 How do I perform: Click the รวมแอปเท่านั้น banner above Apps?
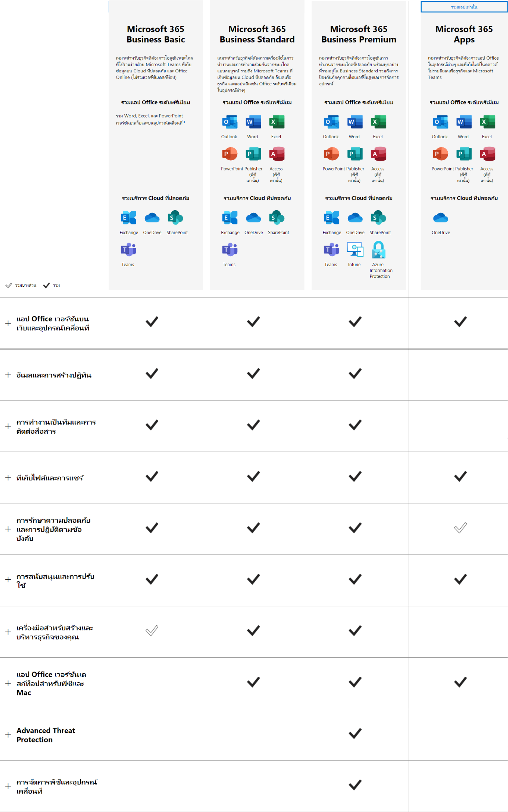tap(464, 7)
